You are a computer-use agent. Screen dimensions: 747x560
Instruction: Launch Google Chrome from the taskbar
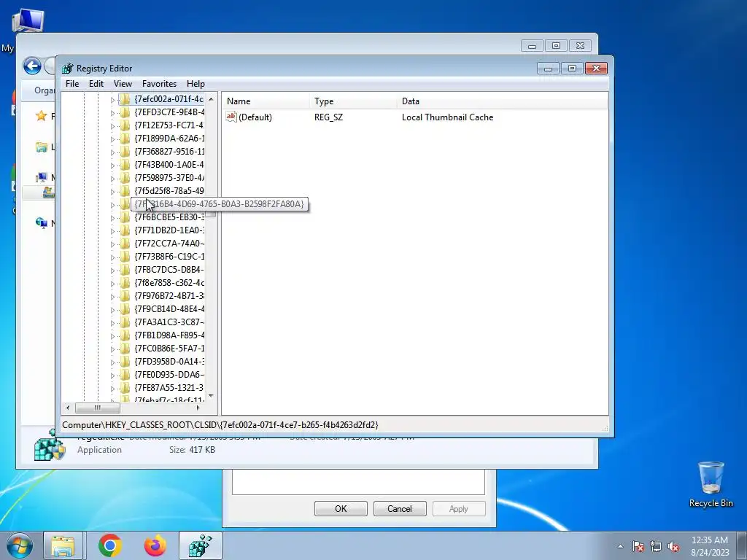pyautogui.click(x=110, y=545)
